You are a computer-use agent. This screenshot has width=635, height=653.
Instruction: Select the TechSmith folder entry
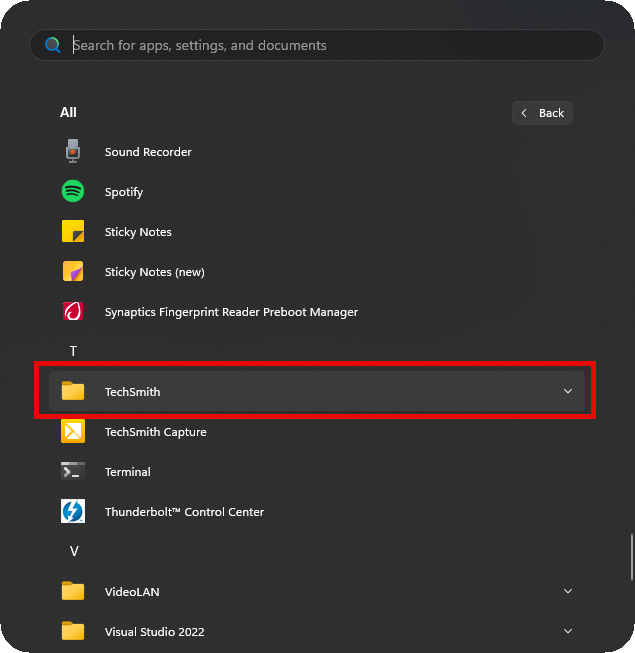coord(132,392)
